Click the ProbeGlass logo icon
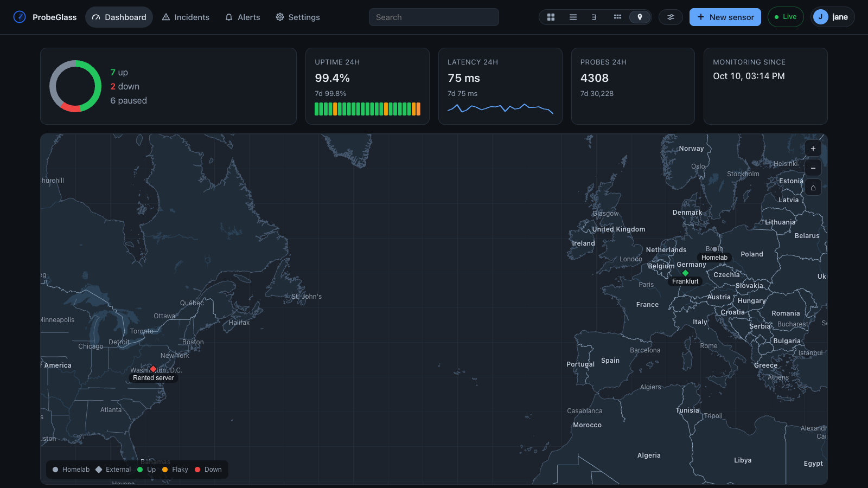 click(20, 17)
